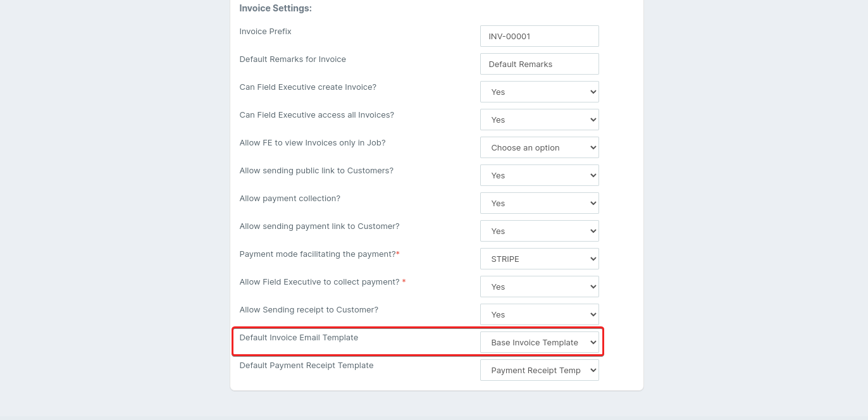The image size is (868, 420).
Task: Click the 'Default Invoice Email Template' label
Action: tap(299, 338)
